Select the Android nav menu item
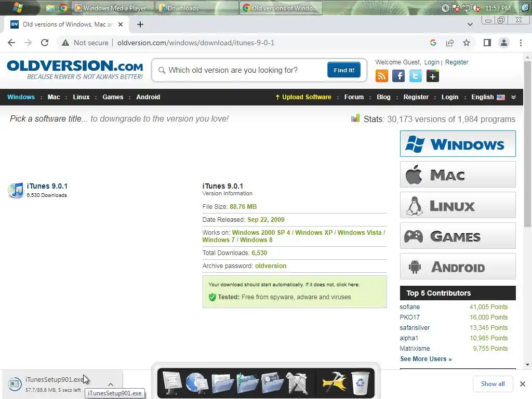This screenshot has width=532, height=399. 148,97
